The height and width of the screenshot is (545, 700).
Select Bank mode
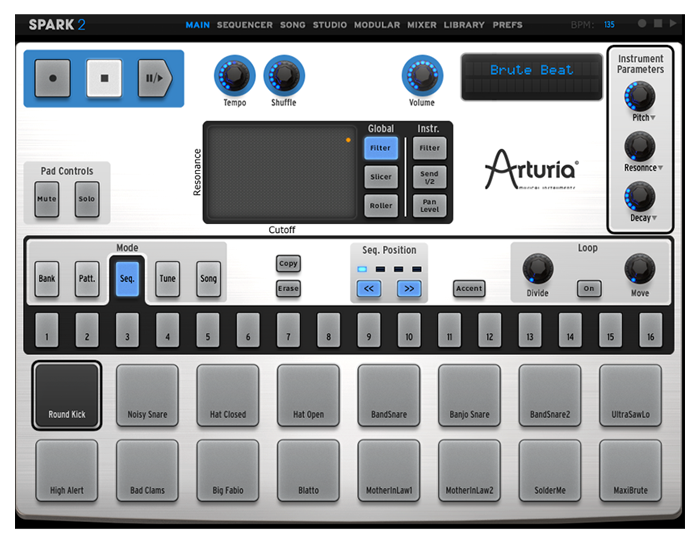pyautogui.click(x=47, y=279)
